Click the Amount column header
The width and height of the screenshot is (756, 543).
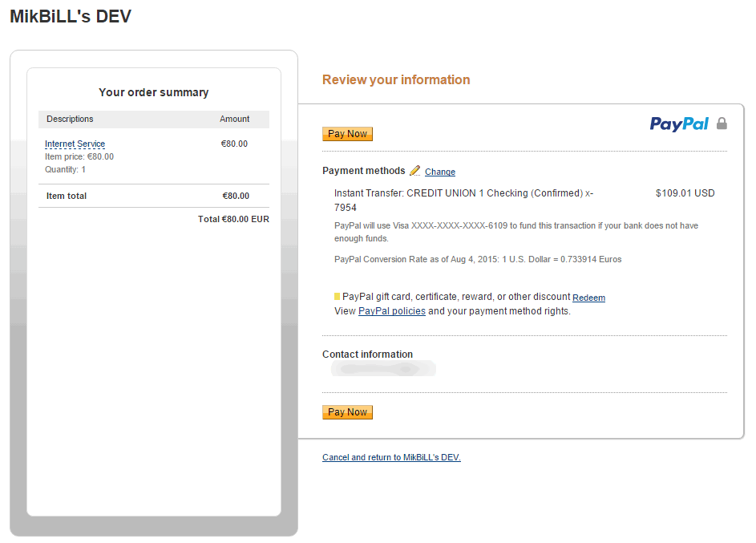(234, 119)
